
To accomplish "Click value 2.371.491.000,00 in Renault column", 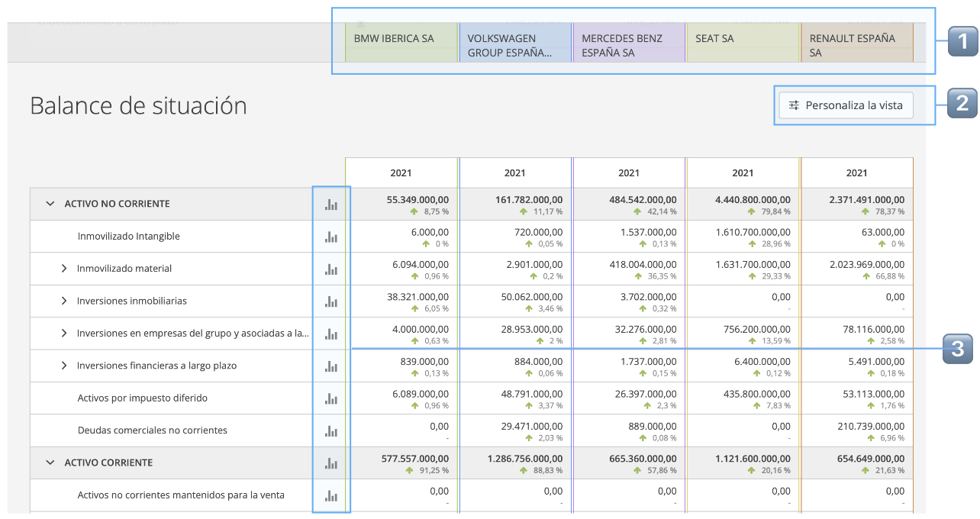I will coord(866,199).
